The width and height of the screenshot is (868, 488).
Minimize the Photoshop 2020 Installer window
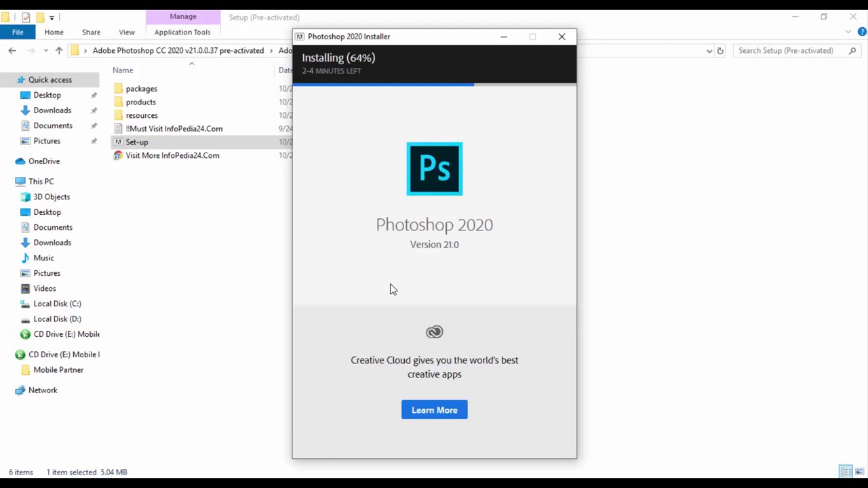click(504, 37)
